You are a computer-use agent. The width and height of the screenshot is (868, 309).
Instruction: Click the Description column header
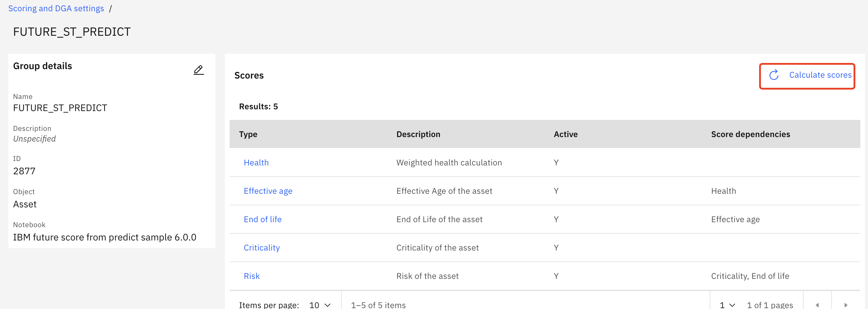418,134
